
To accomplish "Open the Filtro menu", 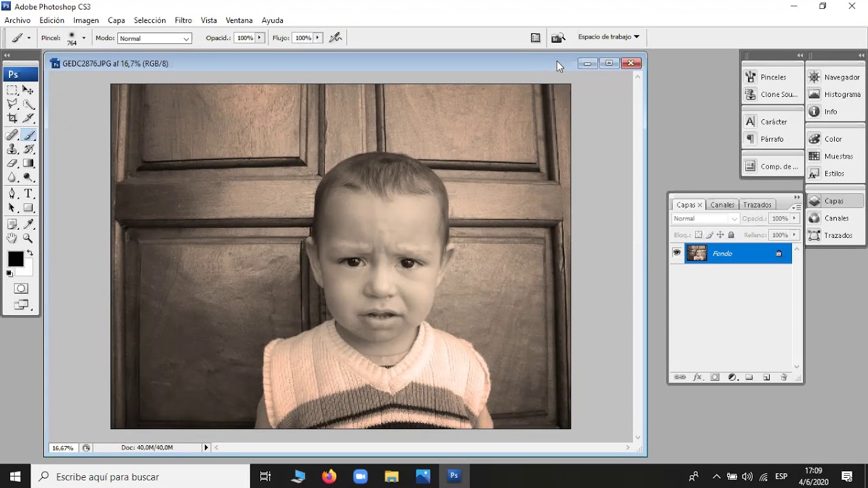I will point(183,20).
